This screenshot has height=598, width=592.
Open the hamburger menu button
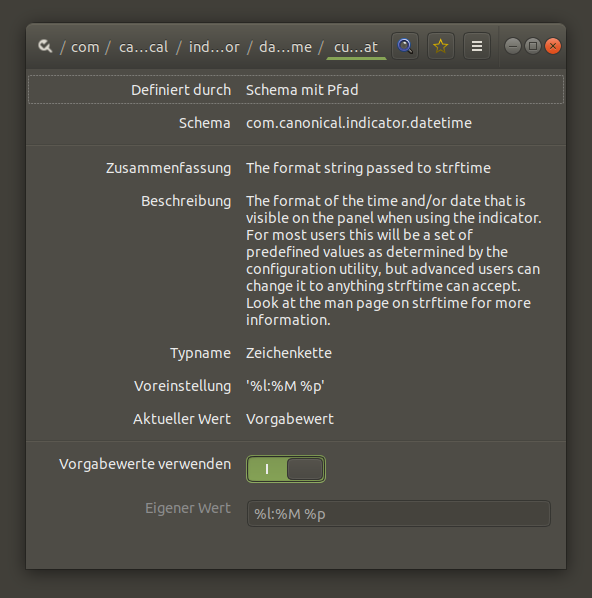pos(477,46)
